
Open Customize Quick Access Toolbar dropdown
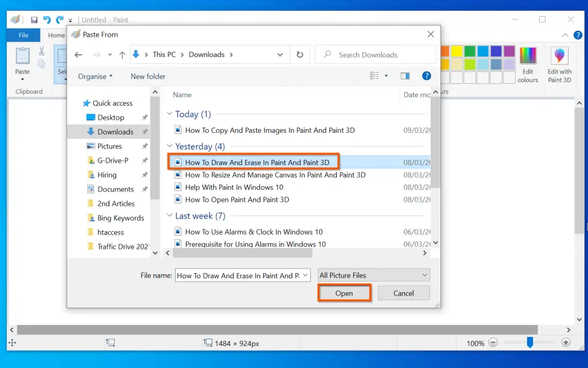(70, 21)
